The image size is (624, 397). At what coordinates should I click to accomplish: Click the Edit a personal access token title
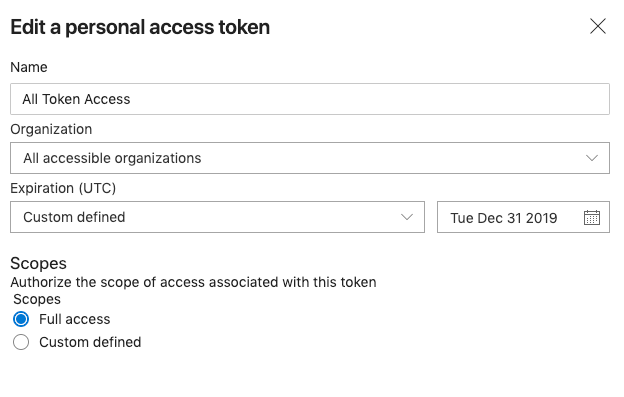(140, 27)
